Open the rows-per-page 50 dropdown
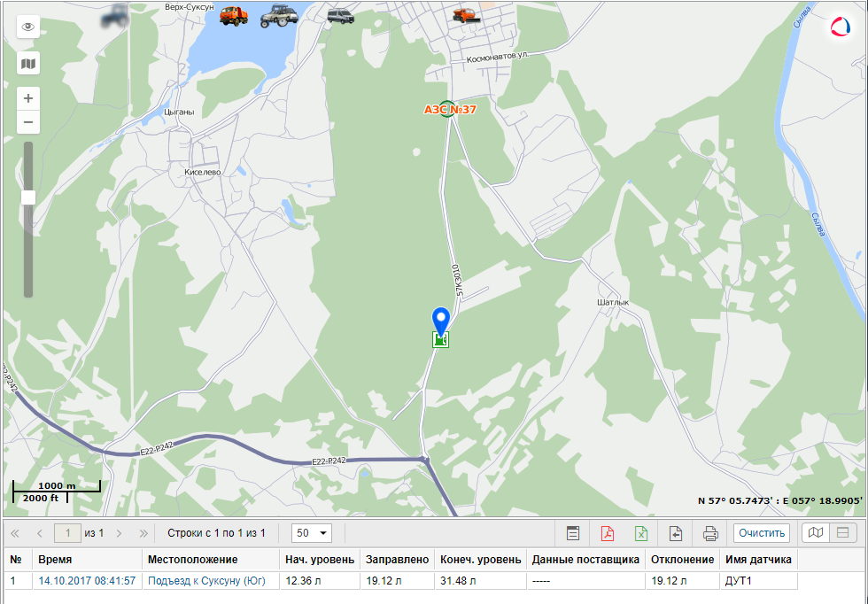Screen dimensions: 868x604 pyautogui.click(x=312, y=534)
